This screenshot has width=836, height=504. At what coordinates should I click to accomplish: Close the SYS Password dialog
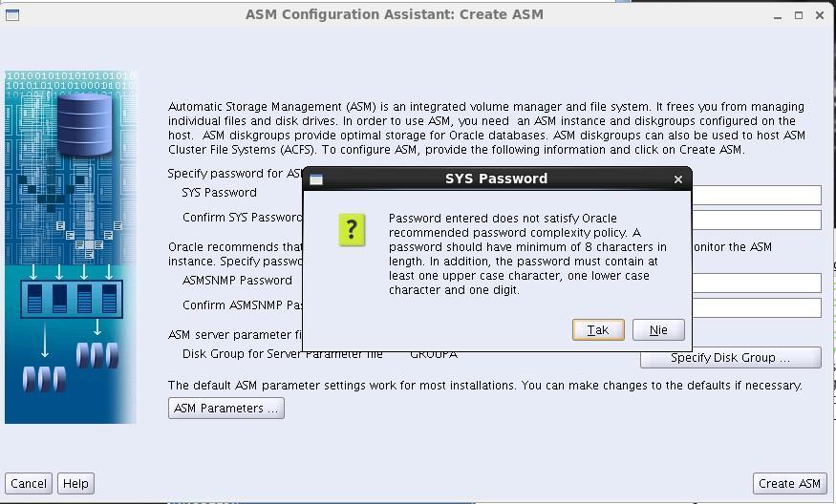[x=677, y=179]
